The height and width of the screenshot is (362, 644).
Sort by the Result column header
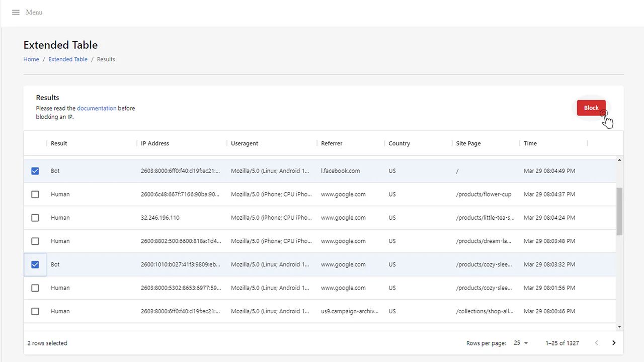59,143
